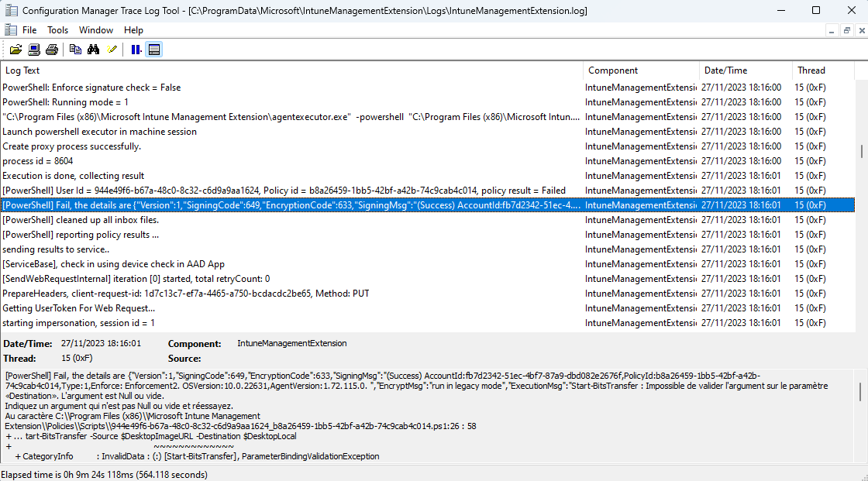Pause live log monitoring

[135, 49]
